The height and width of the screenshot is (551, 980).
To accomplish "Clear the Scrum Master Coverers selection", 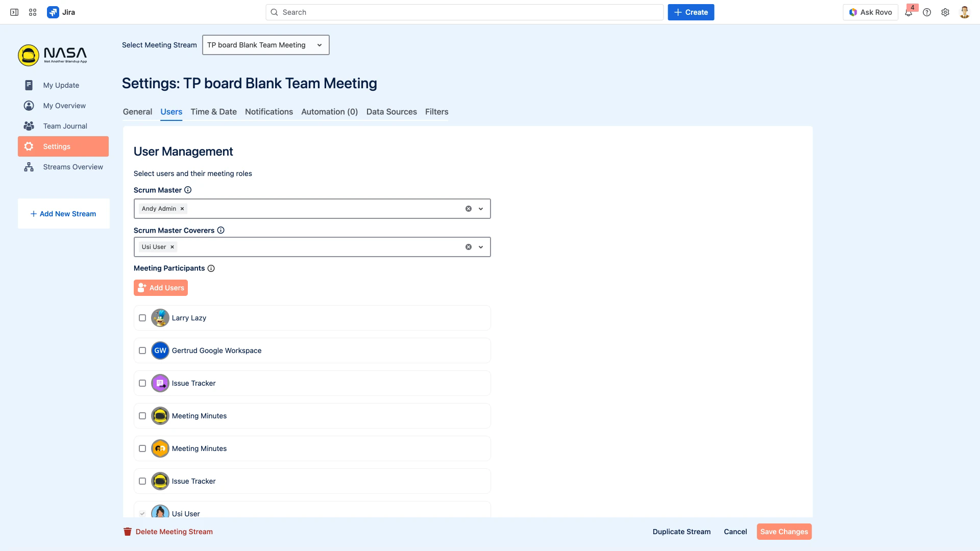I will point(469,246).
